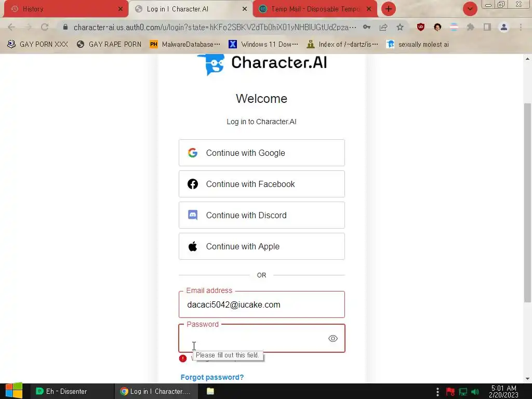The height and width of the screenshot is (399, 532).
Task: Switch to Eh - Dissenter taskbar window
Action: click(72, 391)
